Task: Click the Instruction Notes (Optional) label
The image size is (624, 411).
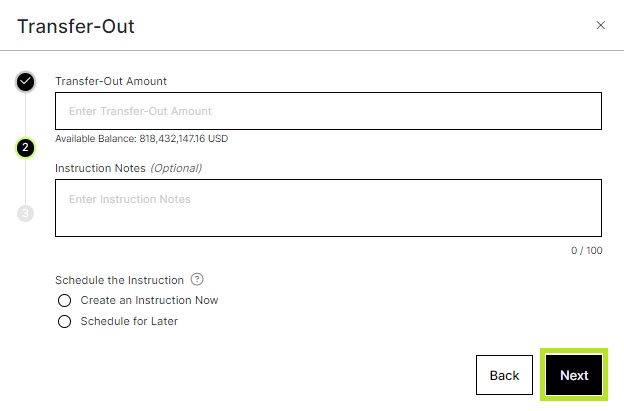Action: (x=129, y=168)
